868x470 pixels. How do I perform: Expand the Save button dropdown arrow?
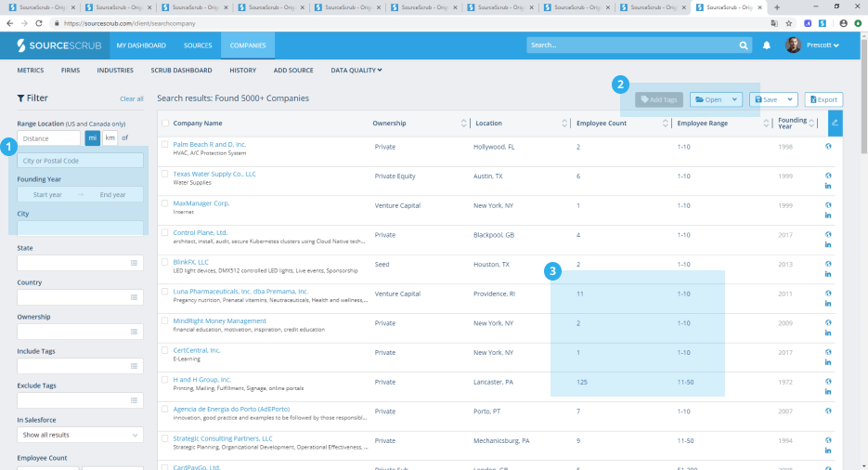pos(790,99)
